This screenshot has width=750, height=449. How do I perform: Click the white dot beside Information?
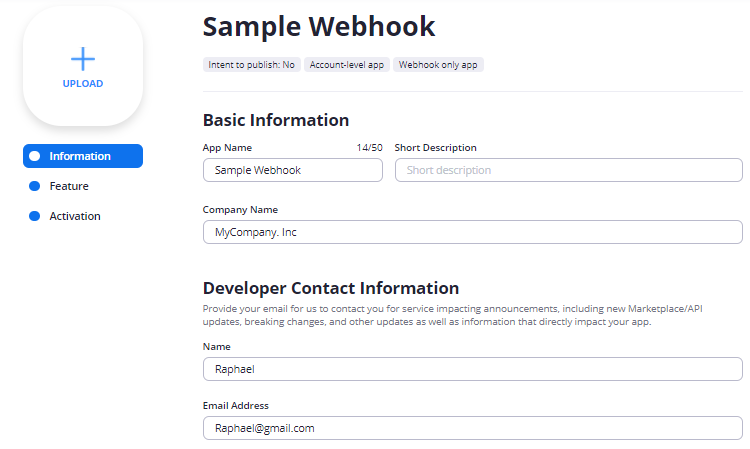click(x=35, y=156)
